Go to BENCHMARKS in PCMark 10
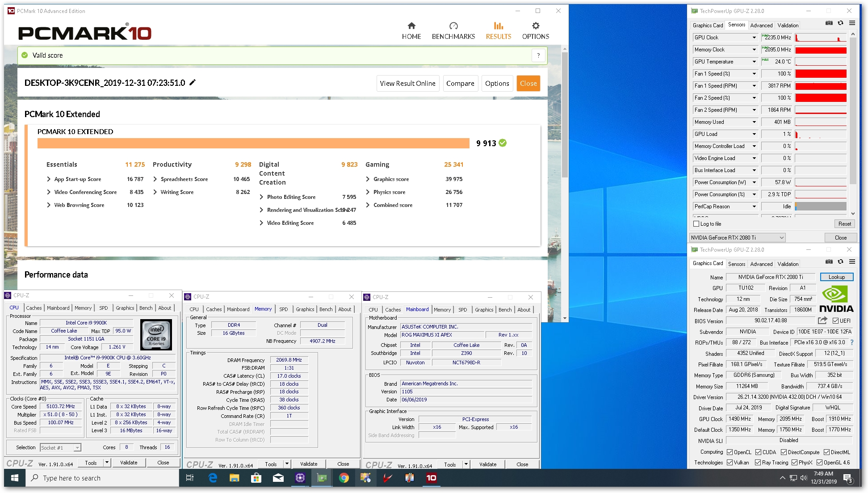This screenshot has height=493, width=868. pos(453,31)
